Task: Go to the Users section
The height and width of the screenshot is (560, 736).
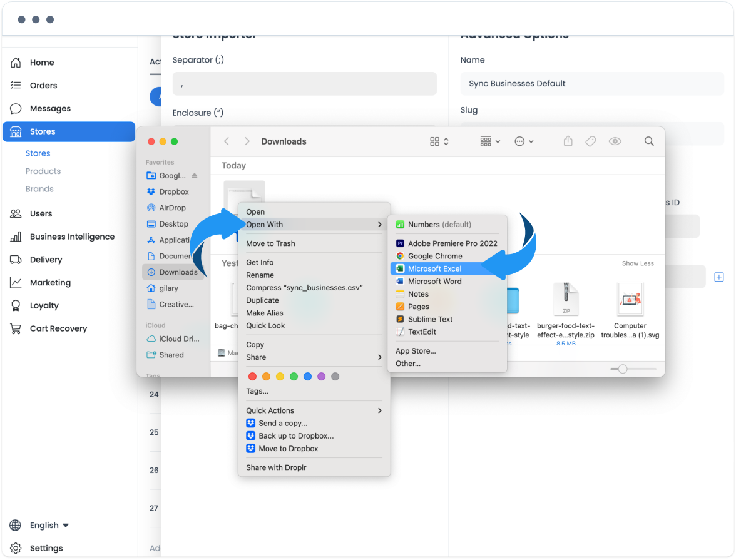Action: coord(41,213)
